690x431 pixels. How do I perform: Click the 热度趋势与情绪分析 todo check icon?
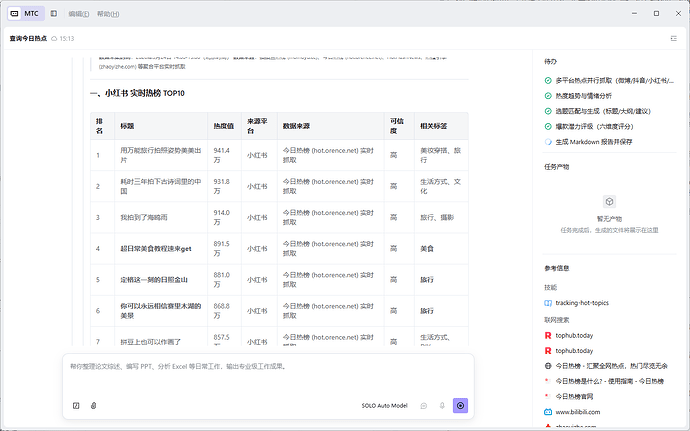pyautogui.click(x=548, y=96)
